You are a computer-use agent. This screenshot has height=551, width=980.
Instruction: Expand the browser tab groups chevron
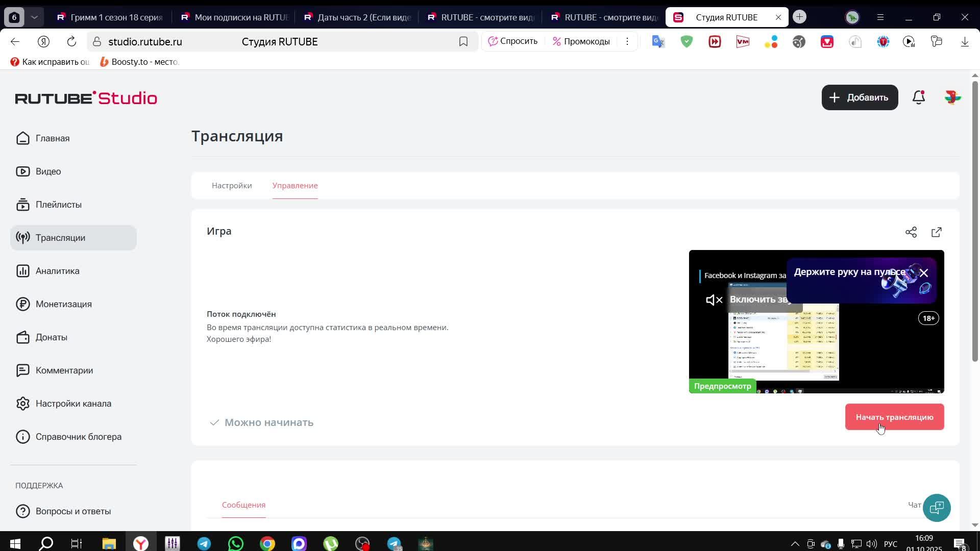pos(34,17)
